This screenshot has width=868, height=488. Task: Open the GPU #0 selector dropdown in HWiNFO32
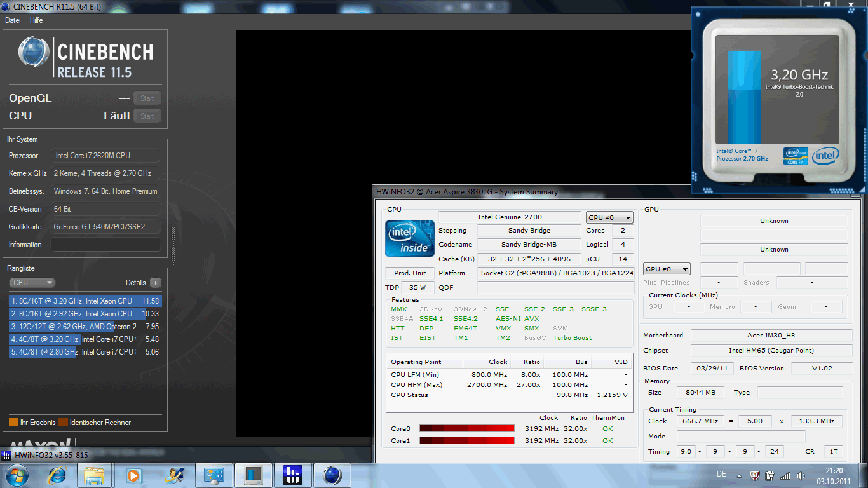tap(667, 269)
